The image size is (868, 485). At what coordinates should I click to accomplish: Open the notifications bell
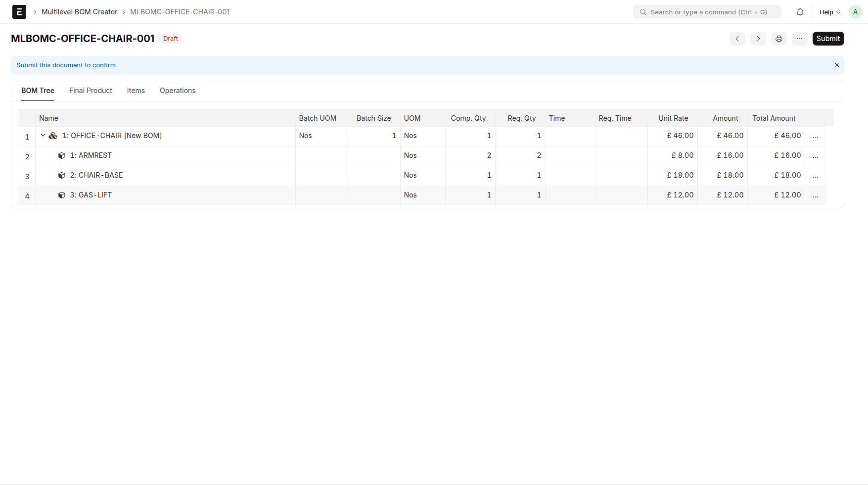point(800,12)
